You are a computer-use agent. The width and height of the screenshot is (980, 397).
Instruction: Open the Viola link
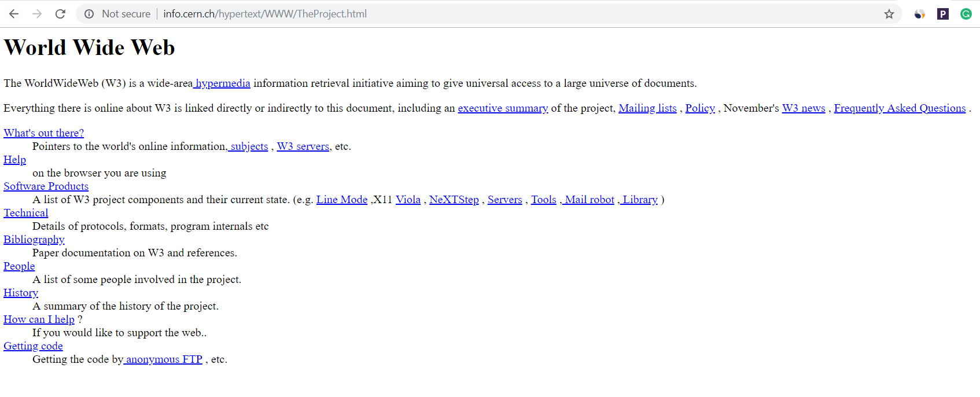(x=408, y=200)
